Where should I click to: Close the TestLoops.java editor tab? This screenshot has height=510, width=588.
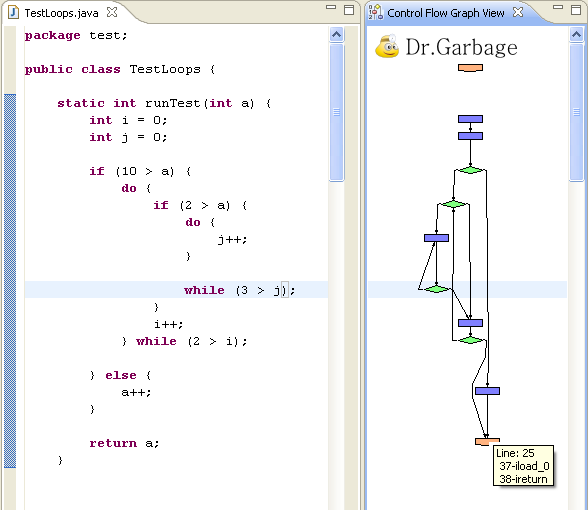click(x=112, y=12)
